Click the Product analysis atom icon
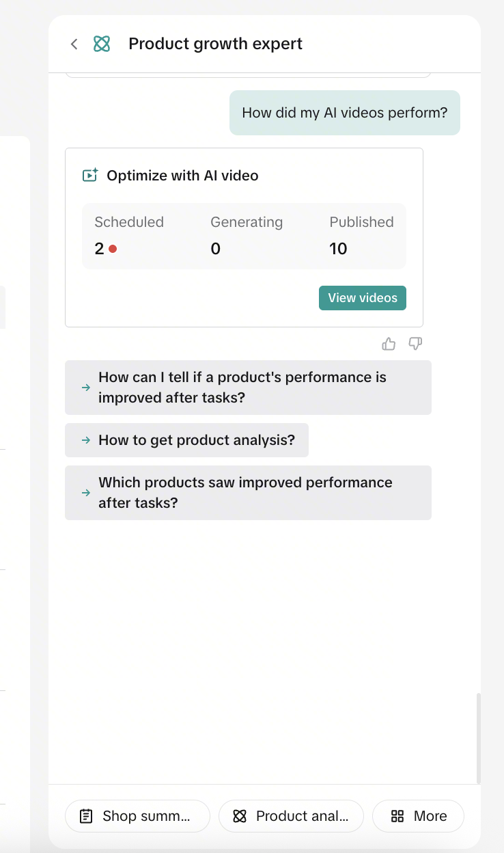Viewport: 504px width, 853px height. pyautogui.click(x=239, y=816)
